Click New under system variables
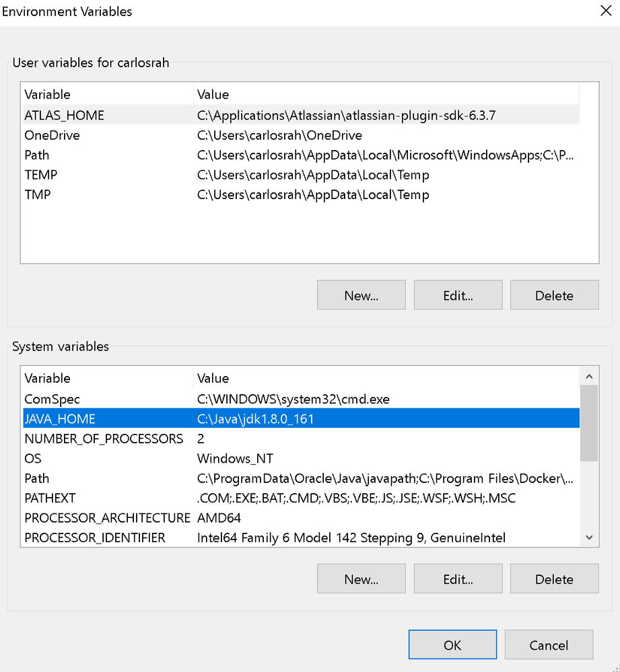The width and height of the screenshot is (620, 672). [x=361, y=578]
